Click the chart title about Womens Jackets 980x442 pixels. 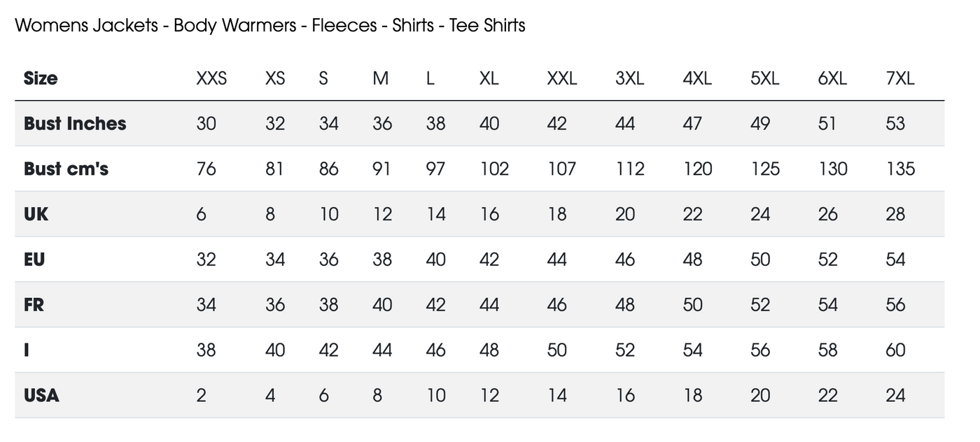[x=269, y=26]
